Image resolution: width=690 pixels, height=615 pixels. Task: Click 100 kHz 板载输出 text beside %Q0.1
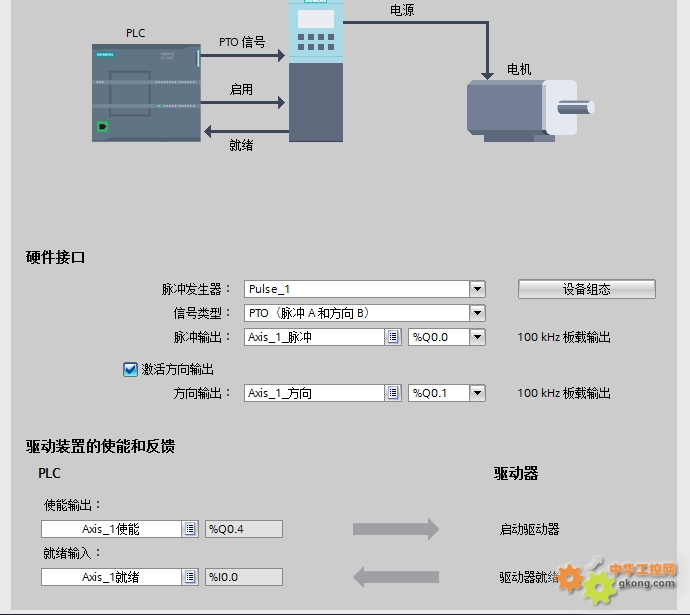point(564,393)
